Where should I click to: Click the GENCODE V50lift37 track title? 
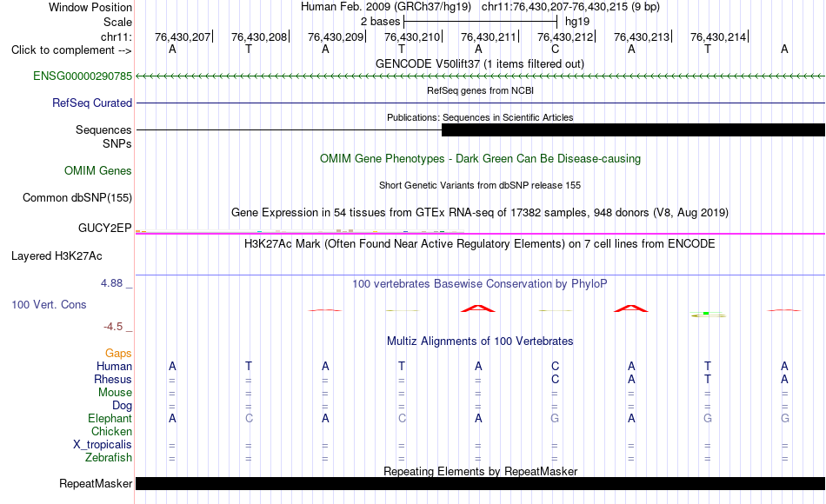coord(480,63)
